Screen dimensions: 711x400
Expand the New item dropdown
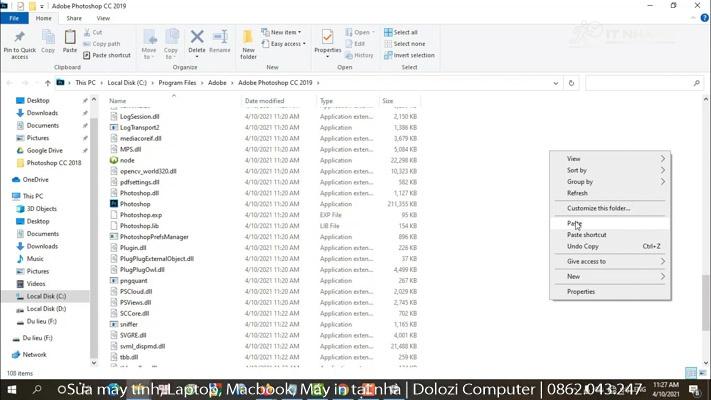click(x=286, y=32)
